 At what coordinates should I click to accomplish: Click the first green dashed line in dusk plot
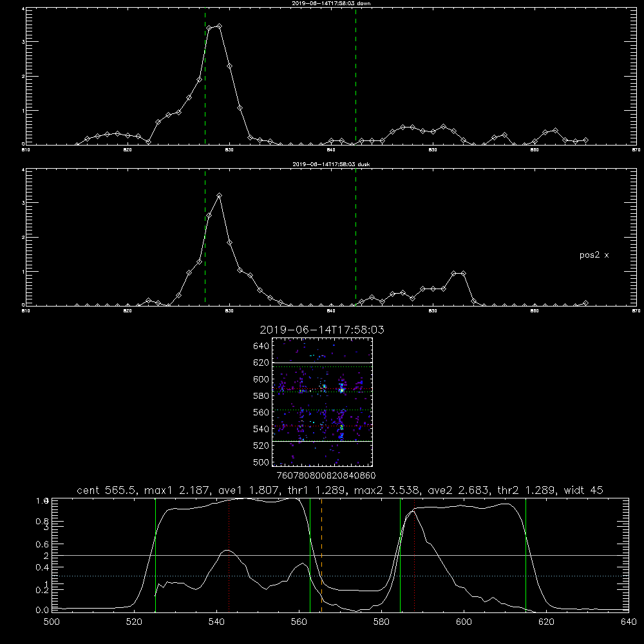tap(205, 237)
